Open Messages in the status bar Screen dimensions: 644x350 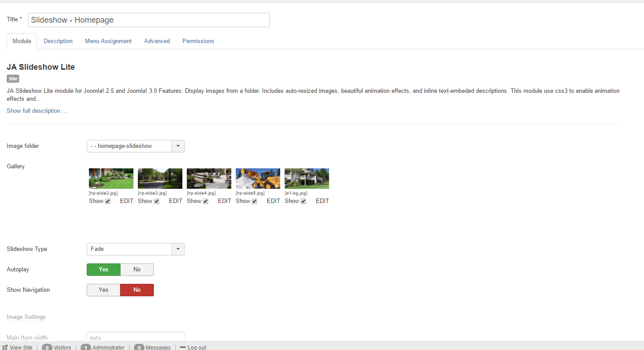pos(152,347)
